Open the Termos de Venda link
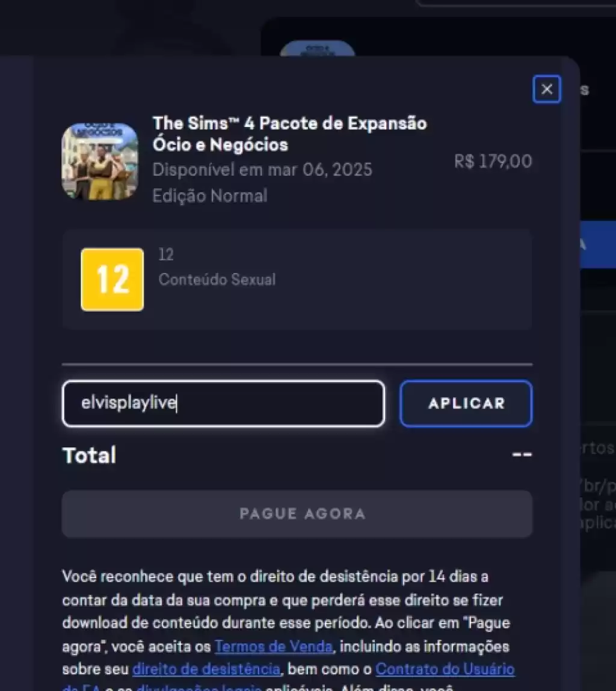Image resolution: width=616 pixels, height=691 pixels. point(273,646)
